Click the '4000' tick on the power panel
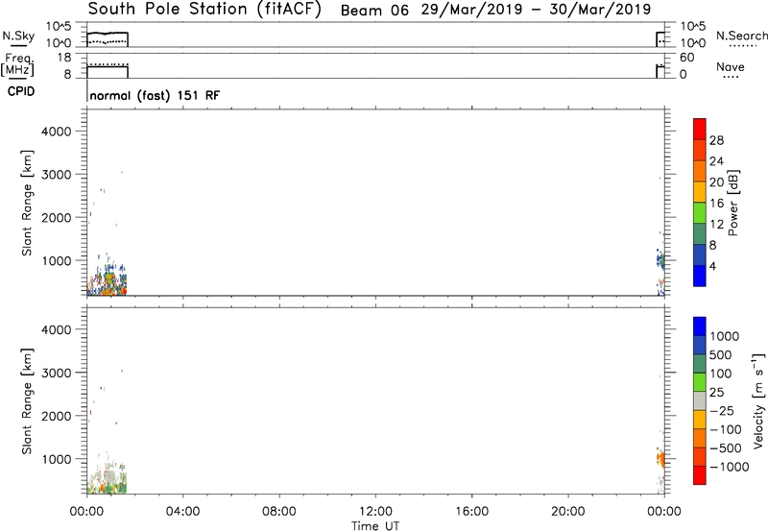The height and width of the screenshot is (532, 768). point(57,132)
